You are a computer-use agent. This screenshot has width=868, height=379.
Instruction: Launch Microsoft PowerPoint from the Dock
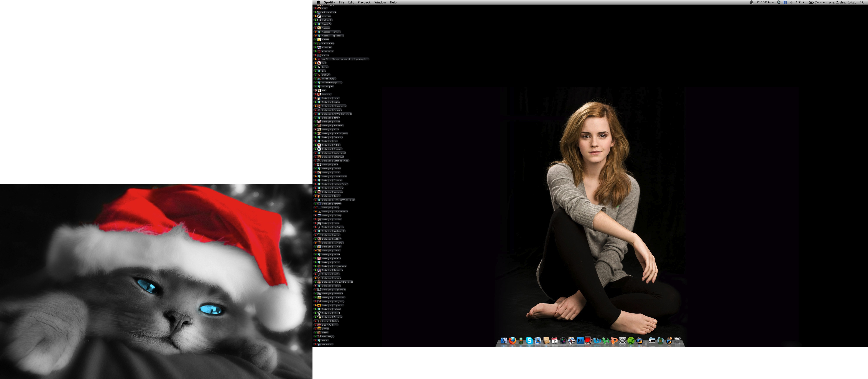pos(614,341)
